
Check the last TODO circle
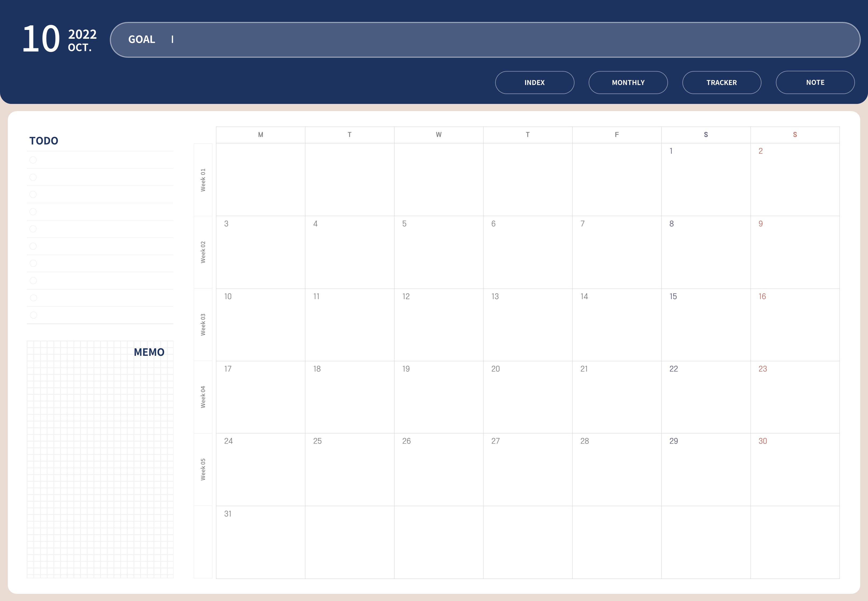click(x=33, y=315)
